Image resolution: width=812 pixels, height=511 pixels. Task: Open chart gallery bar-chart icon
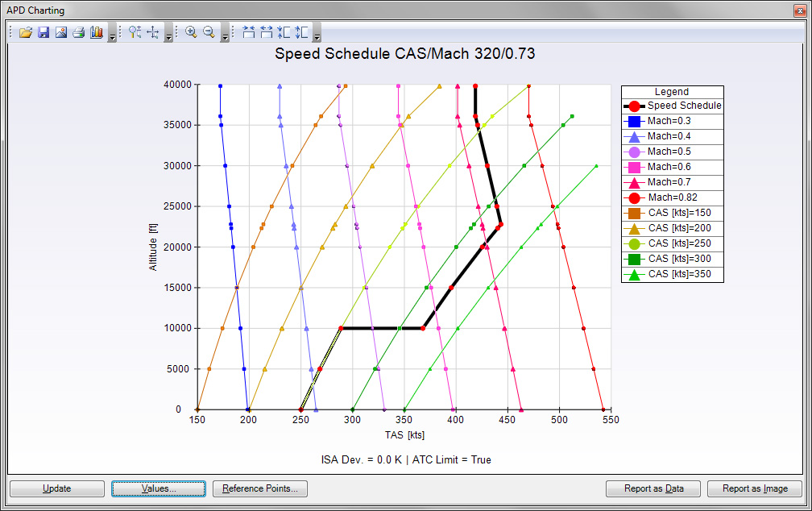97,33
